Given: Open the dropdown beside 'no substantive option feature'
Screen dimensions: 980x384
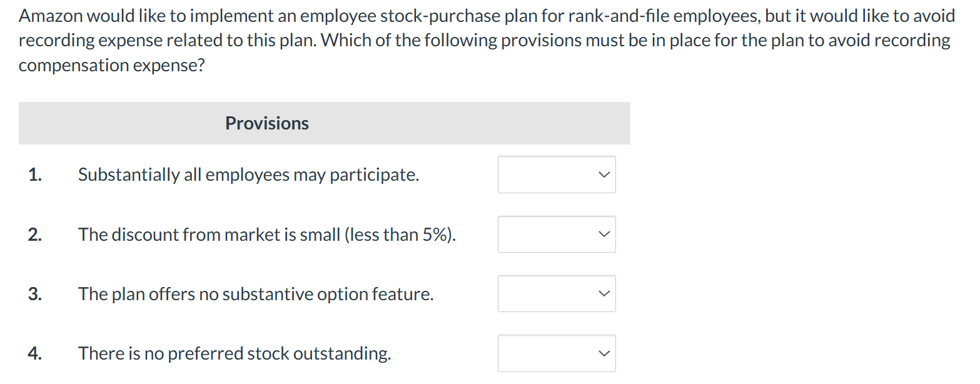Looking at the screenshot, I should coord(556,293).
